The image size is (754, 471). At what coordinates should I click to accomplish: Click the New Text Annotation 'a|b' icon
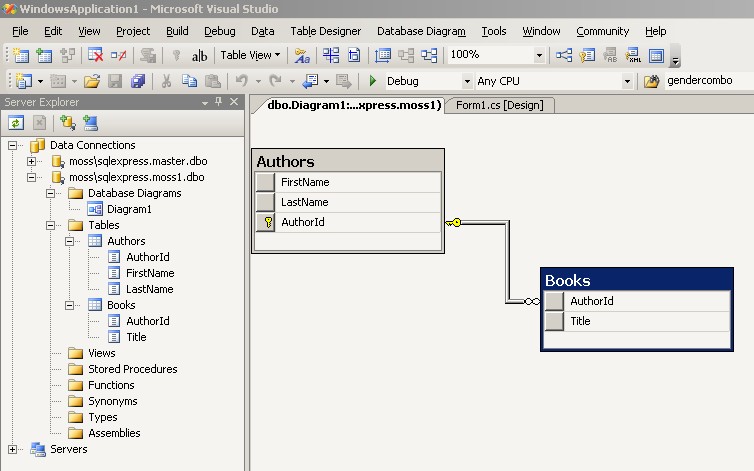(x=199, y=56)
